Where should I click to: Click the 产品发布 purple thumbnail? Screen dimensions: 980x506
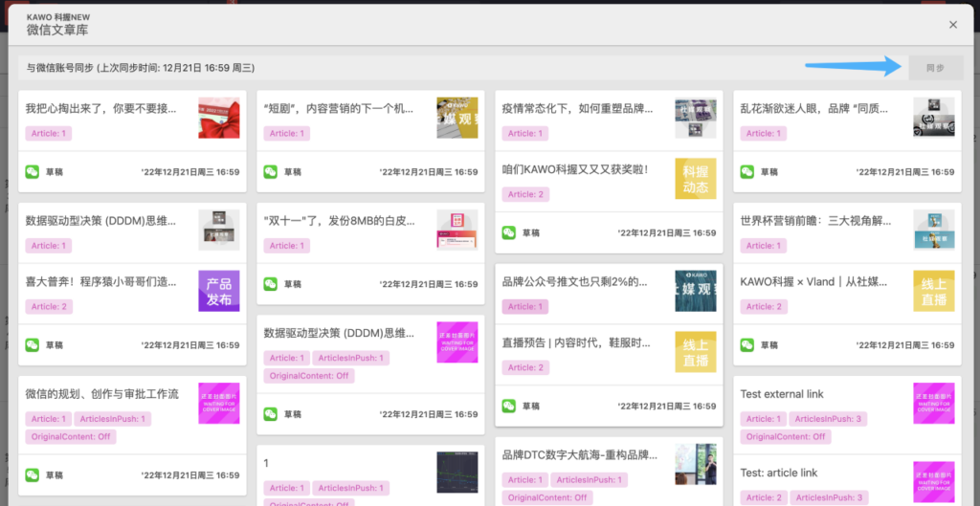(219, 291)
